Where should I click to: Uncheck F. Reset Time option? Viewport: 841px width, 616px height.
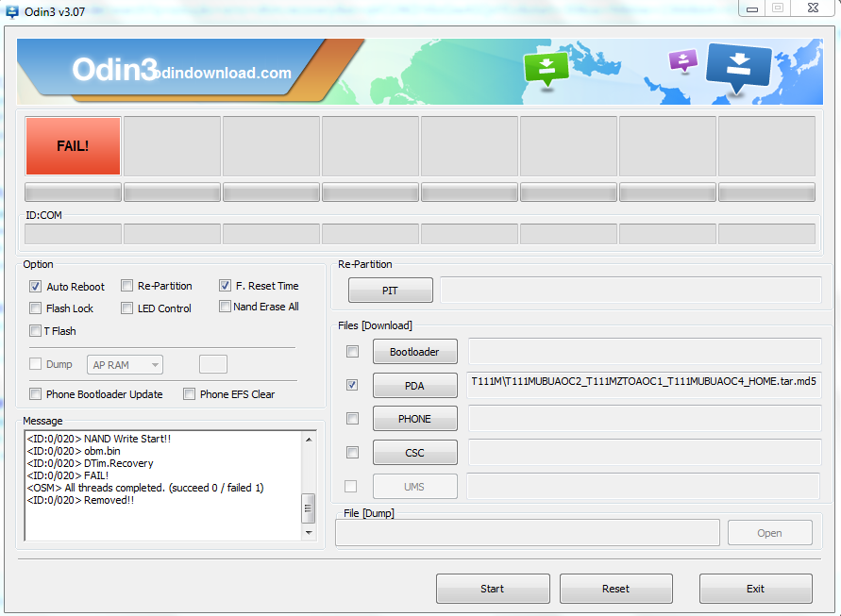225,285
